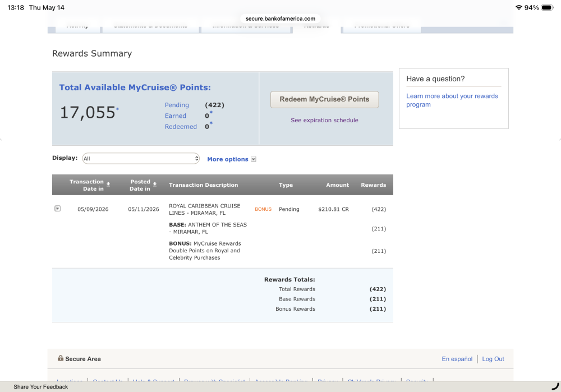Tap the Thu May 14 date
This screenshot has width=561, height=392.
(47, 7)
